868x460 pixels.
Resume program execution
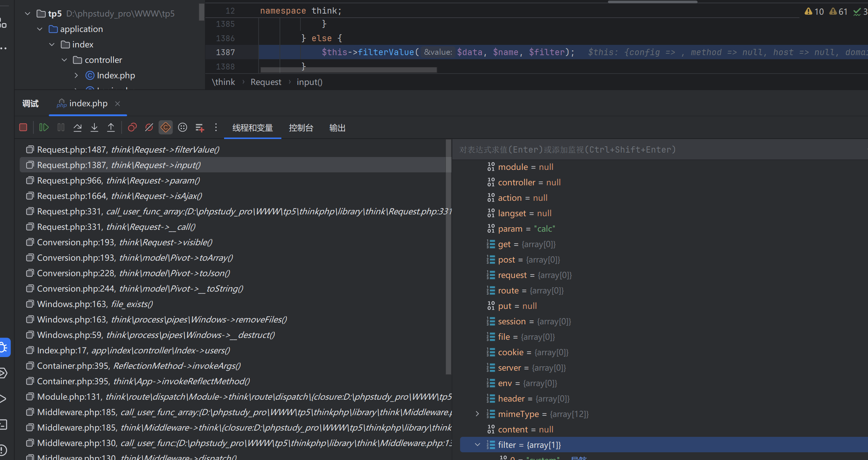44,128
